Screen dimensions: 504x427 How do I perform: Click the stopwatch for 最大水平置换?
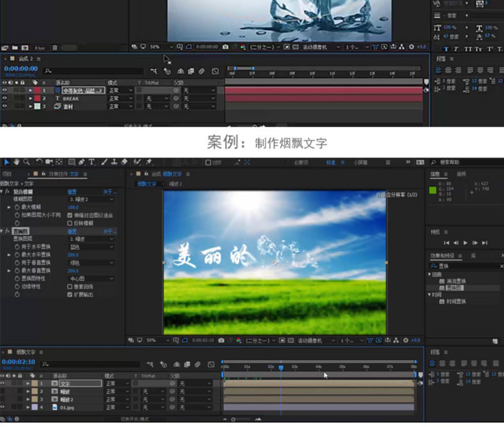click(x=17, y=255)
